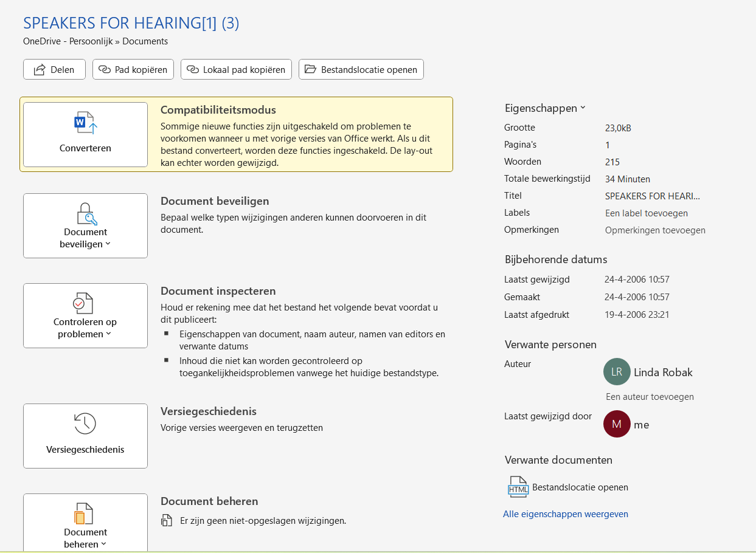Open the Alle eigenschappen weergeven link
The image size is (756, 553).
(565, 514)
